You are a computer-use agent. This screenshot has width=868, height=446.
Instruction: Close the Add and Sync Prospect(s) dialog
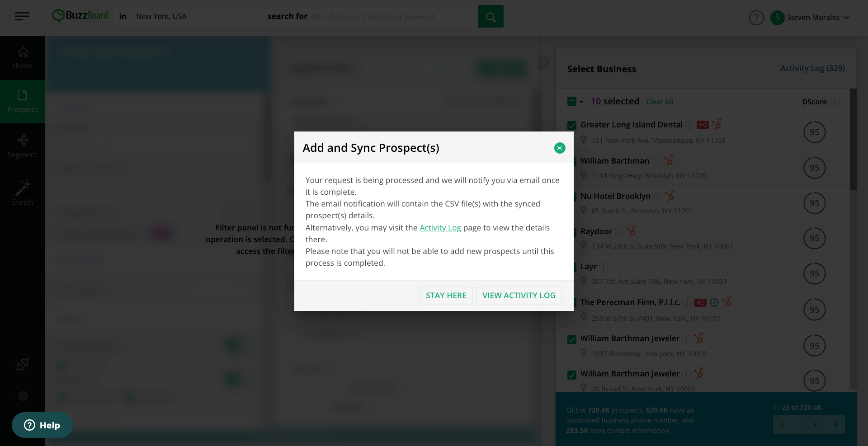pos(560,148)
